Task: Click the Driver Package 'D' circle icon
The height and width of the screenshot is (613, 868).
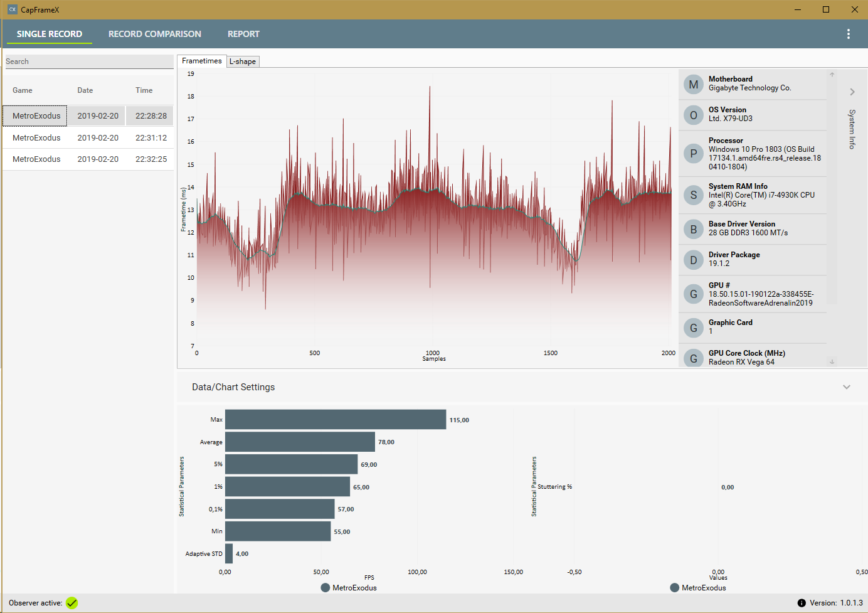Action: [x=694, y=260]
